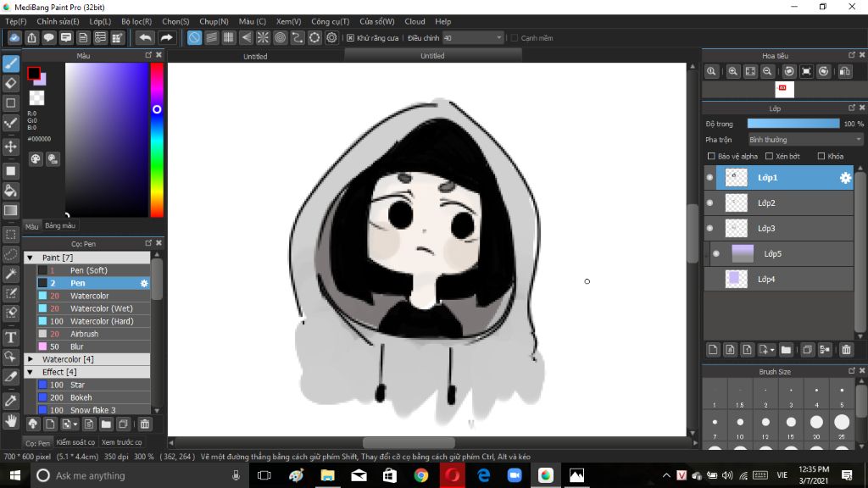Toggle the Khử răng cưa checkbox
This screenshot has width=868, height=488.
[x=350, y=38]
